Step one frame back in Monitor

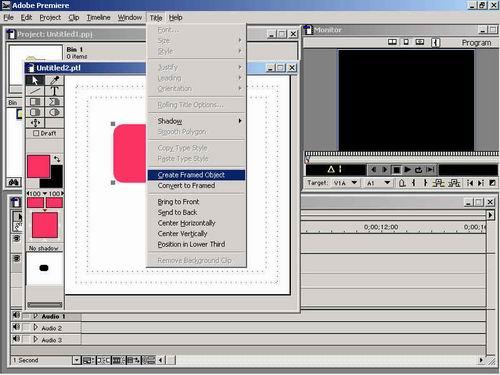(374, 170)
